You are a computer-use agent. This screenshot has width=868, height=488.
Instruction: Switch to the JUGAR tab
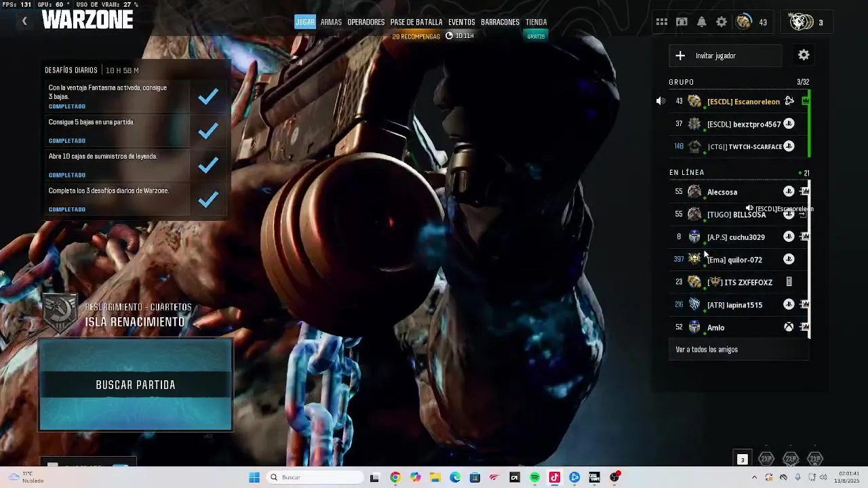coord(305,22)
